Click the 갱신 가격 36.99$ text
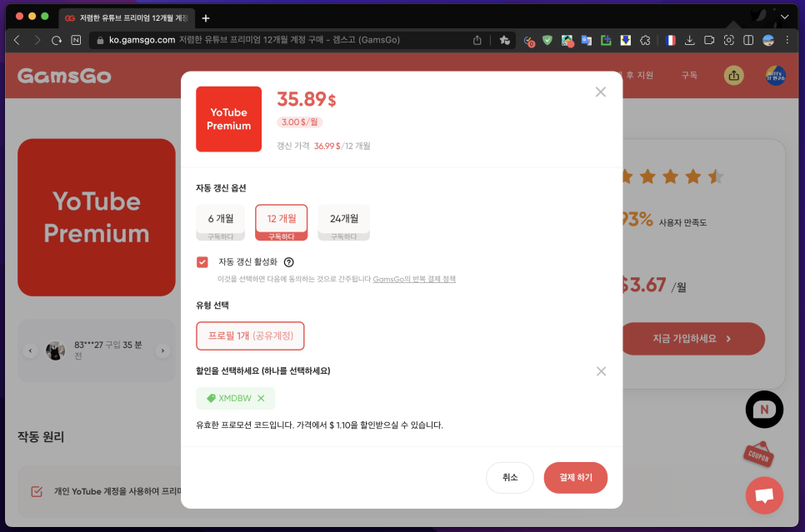 tap(323, 146)
